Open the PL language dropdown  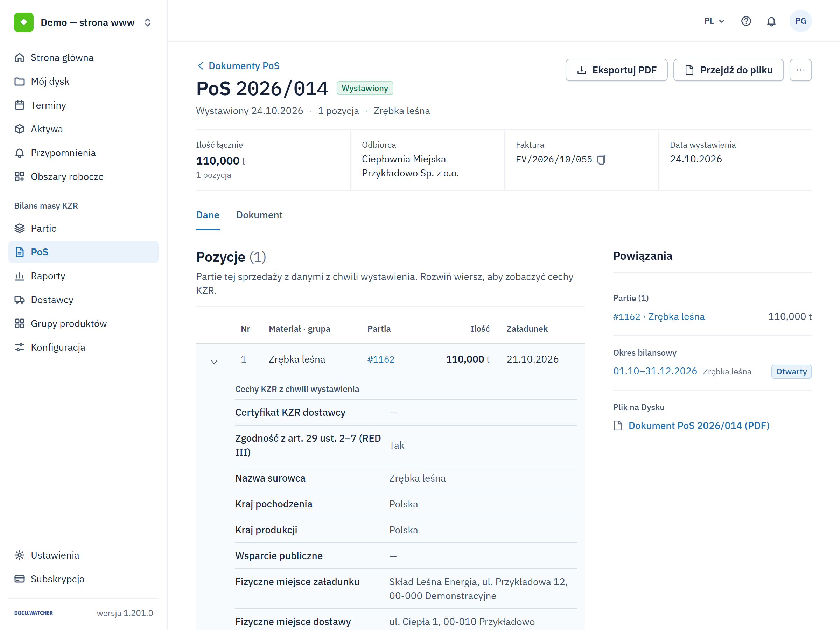tap(714, 21)
